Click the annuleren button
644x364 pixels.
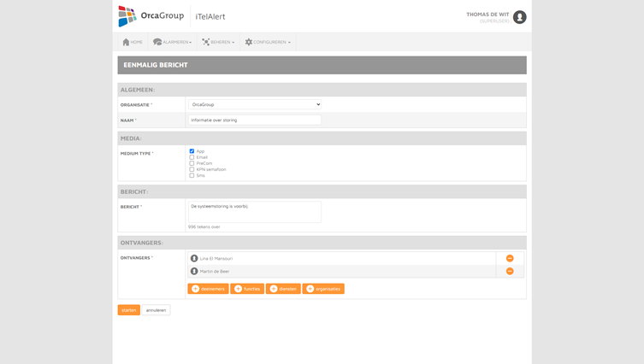click(x=156, y=310)
